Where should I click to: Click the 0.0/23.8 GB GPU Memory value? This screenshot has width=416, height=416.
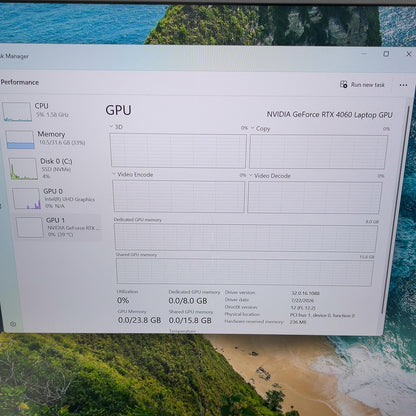click(x=139, y=320)
